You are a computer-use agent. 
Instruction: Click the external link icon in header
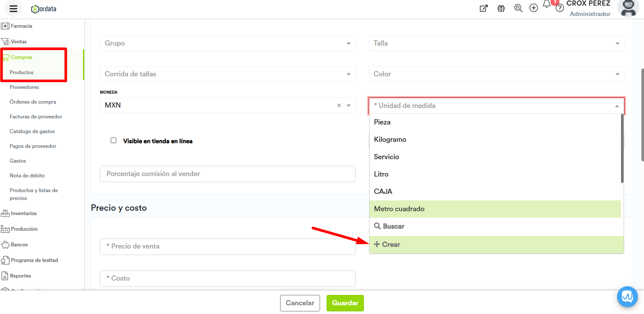(483, 8)
